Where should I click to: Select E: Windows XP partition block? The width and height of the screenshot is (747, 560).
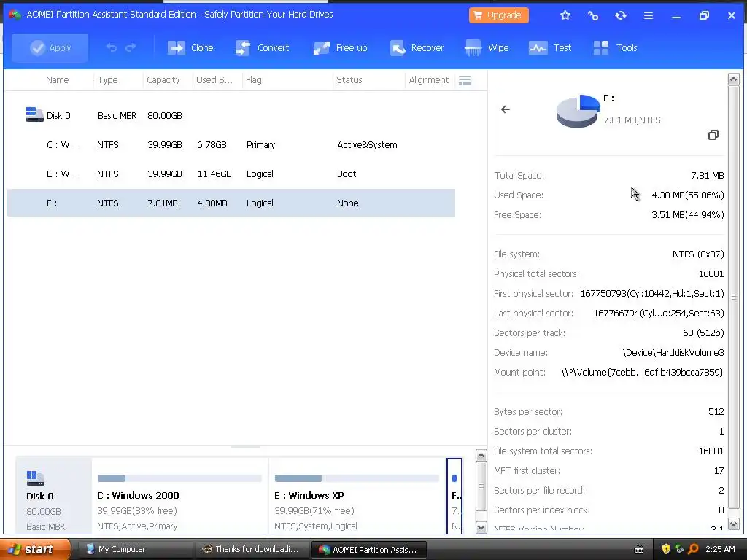(357, 495)
